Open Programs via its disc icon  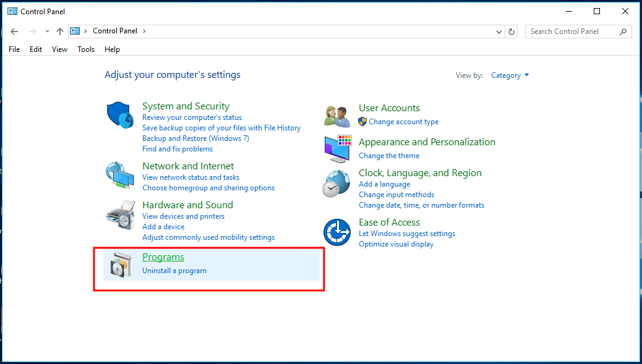click(119, 263)
